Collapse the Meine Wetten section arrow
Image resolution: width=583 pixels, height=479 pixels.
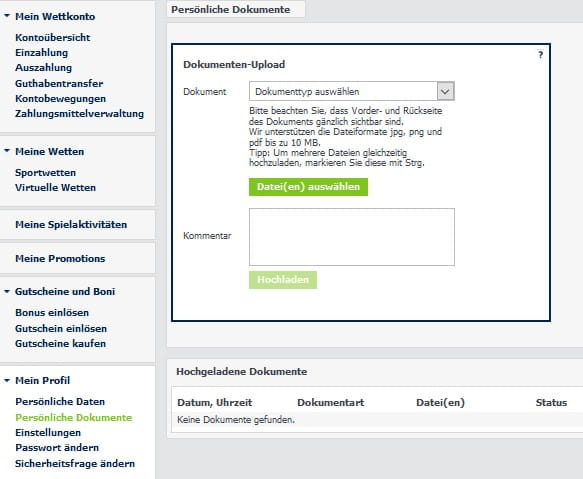tap(7, 151)
